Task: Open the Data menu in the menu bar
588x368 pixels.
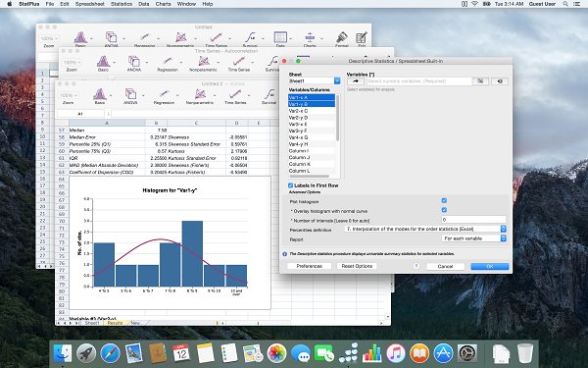Action: tap(144, 4)
